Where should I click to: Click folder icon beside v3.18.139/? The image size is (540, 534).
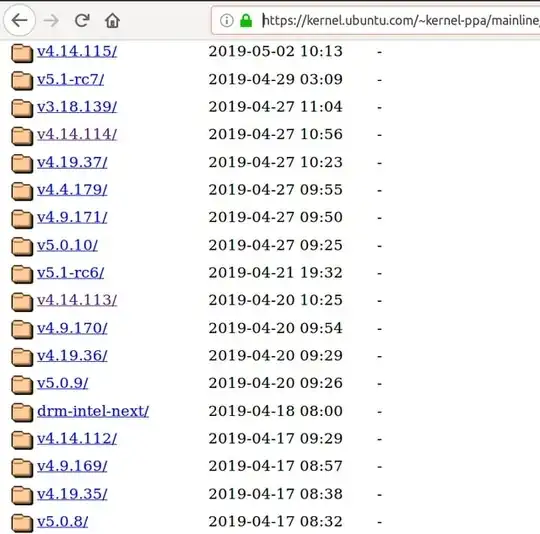click(22, 108)
